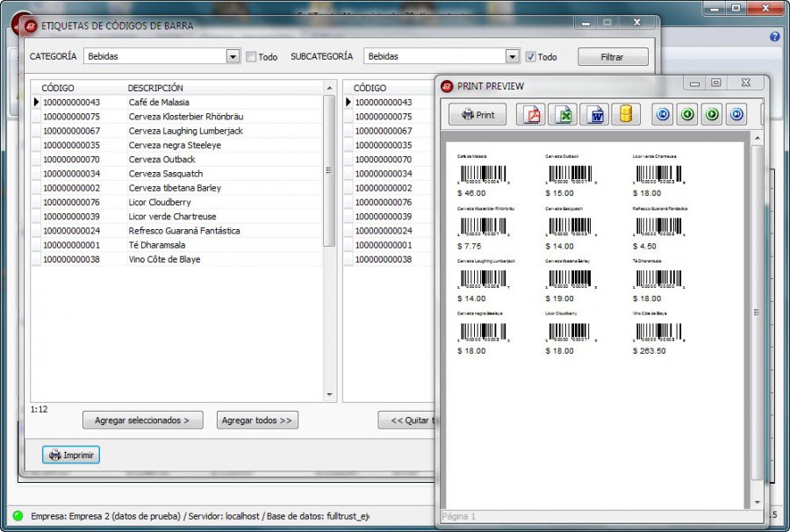Screen dimensions: 790x532
Task: Go to the next preview page
Action: click(712, 114)
